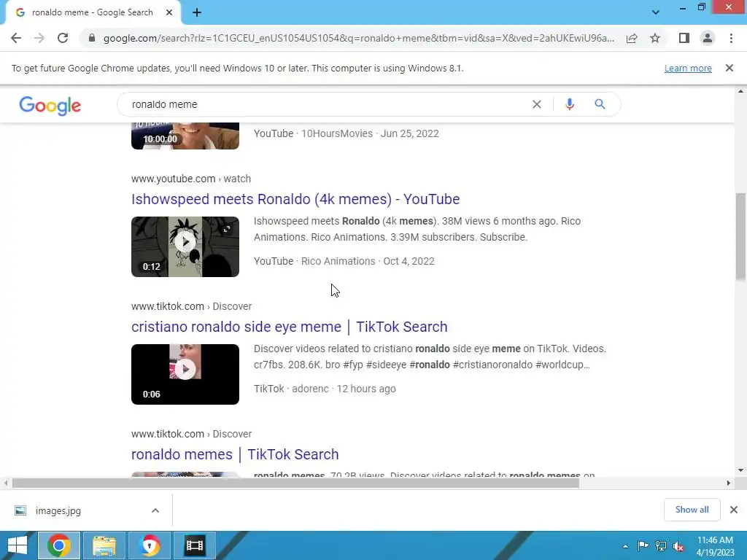Screen dimensions: 747x560
Task: Open the Learn more link about updates
Action: 688,68
